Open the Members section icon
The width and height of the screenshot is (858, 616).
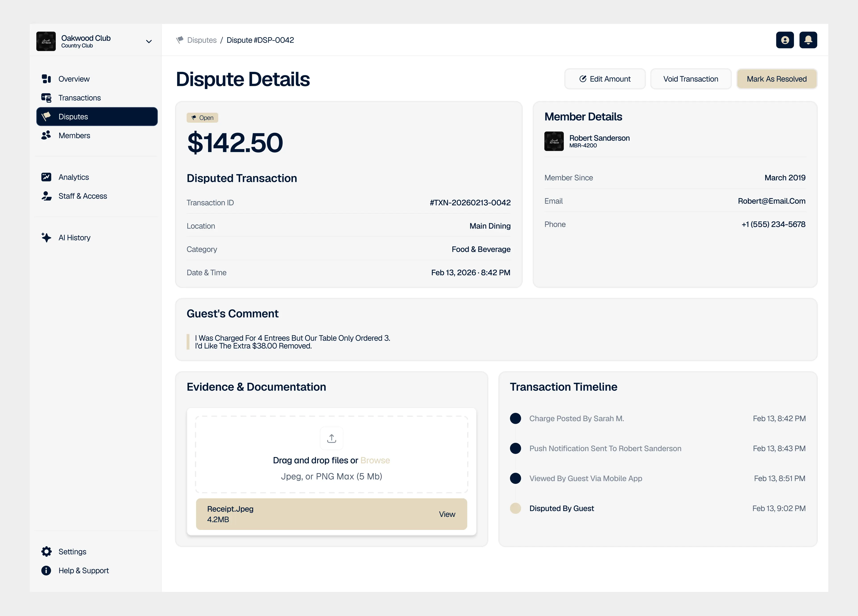[47, 135]
